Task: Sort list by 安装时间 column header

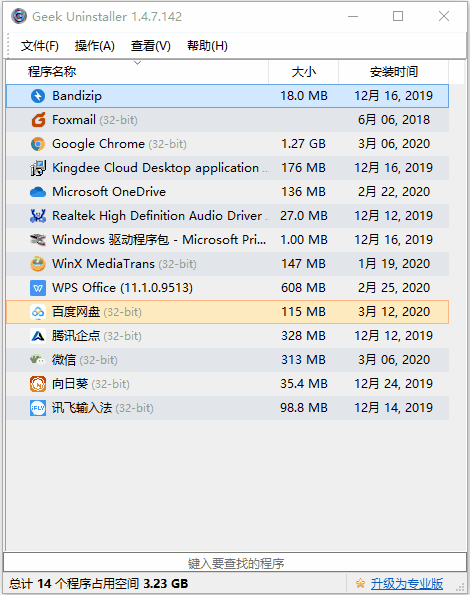Action: click(x=394, y=72)
